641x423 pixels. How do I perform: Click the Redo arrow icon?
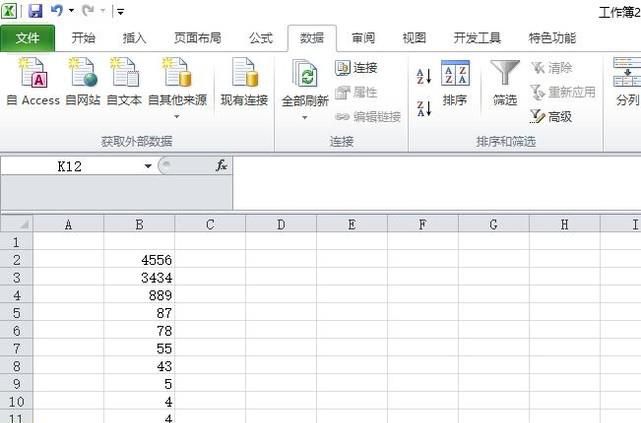(87, 10)
